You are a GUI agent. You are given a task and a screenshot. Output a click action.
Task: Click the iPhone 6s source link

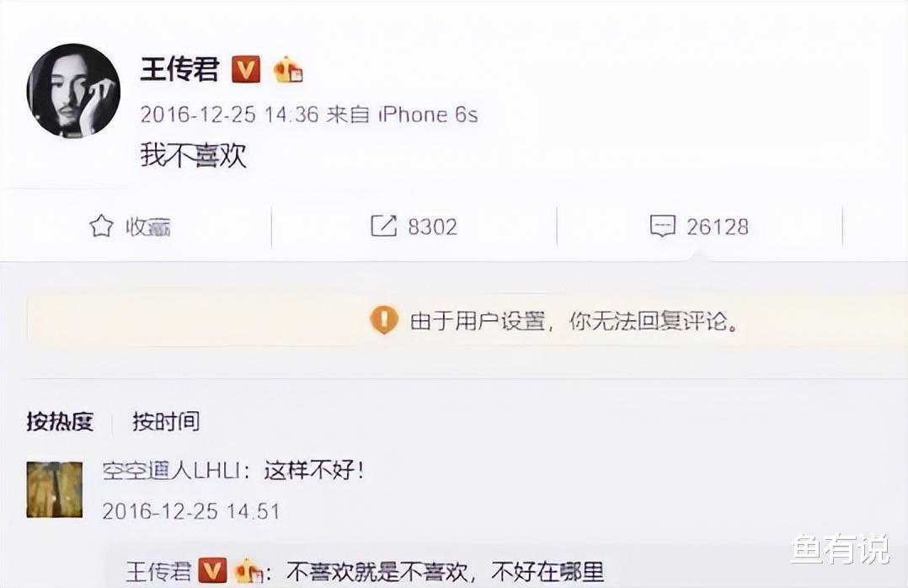pyautogui.click(x=428, y=115)
